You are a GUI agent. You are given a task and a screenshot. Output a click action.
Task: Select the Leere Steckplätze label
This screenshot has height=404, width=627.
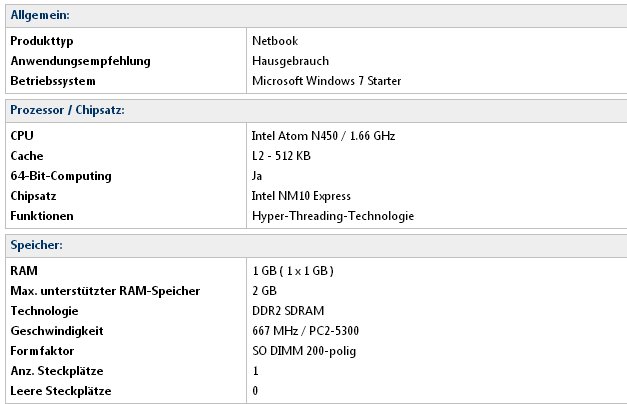point(61,391)
